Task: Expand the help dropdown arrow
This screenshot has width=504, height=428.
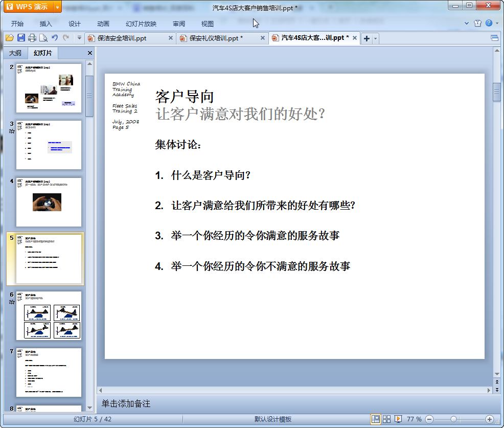Action: click(x=497, y=23)
